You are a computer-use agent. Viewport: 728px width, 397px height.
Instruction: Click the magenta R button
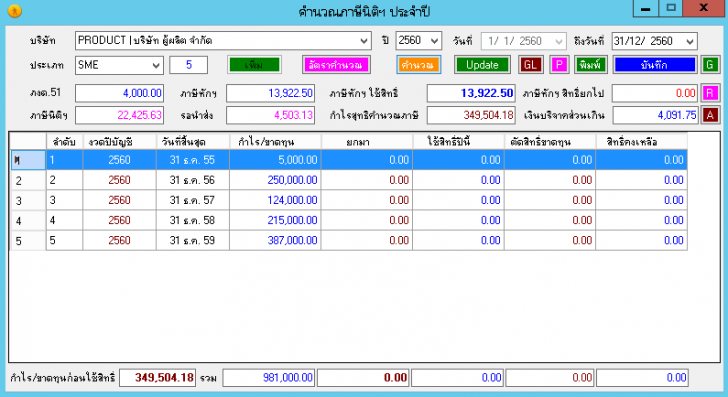710,93
